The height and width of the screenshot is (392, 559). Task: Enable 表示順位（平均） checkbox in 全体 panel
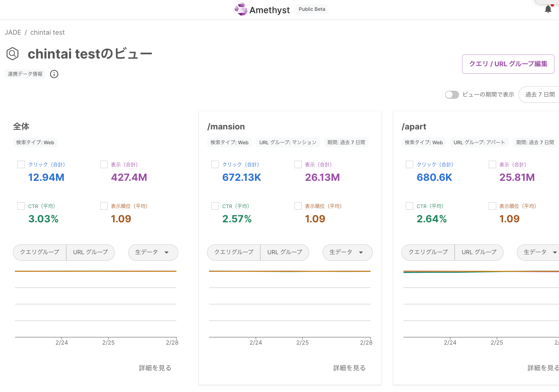[x=104, y=206]
